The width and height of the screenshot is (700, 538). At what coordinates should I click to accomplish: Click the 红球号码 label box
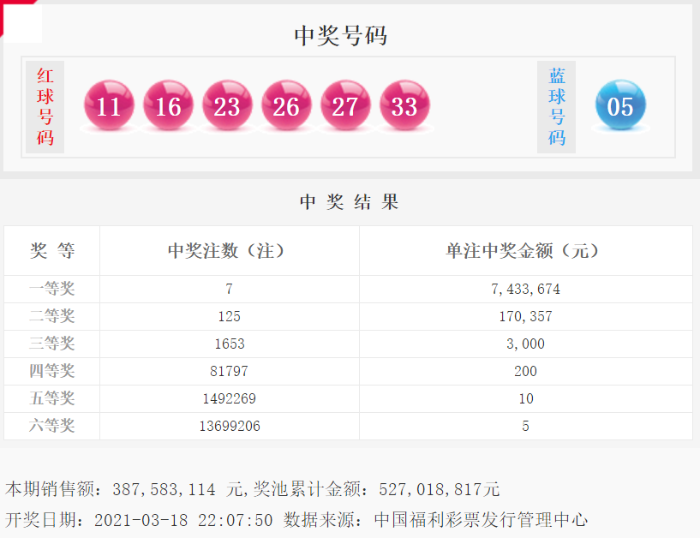(x=45, y=106)
